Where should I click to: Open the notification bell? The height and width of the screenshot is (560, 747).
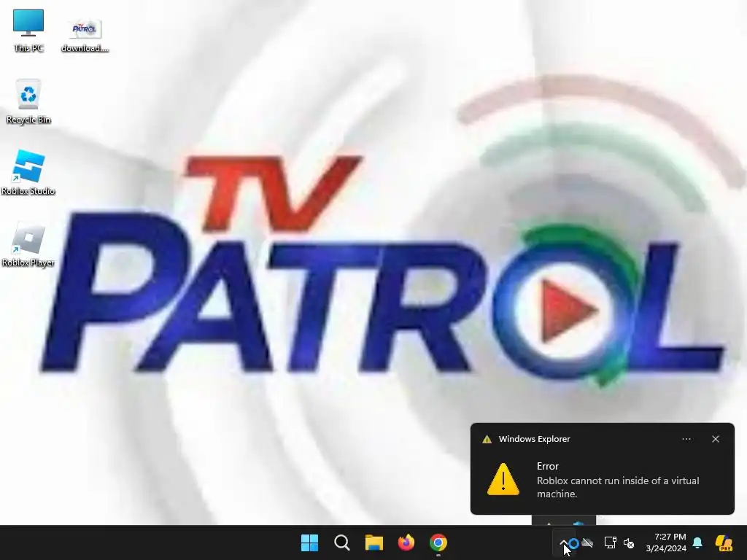click(x=697, y=542)
